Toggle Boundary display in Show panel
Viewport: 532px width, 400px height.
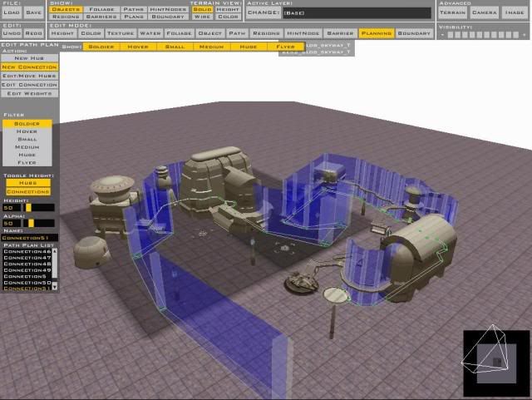point(168,17)
